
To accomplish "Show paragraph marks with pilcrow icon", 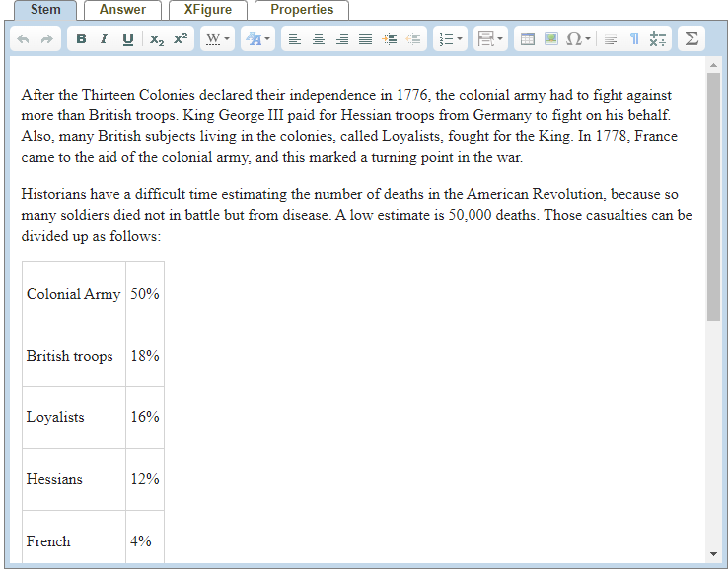I will click(x=634, y=39).
